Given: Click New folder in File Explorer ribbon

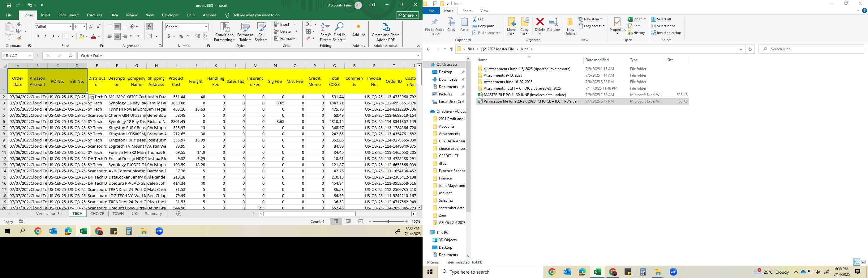Looking at the screenshot, I should pyautogui.click(x=570, y=26).
